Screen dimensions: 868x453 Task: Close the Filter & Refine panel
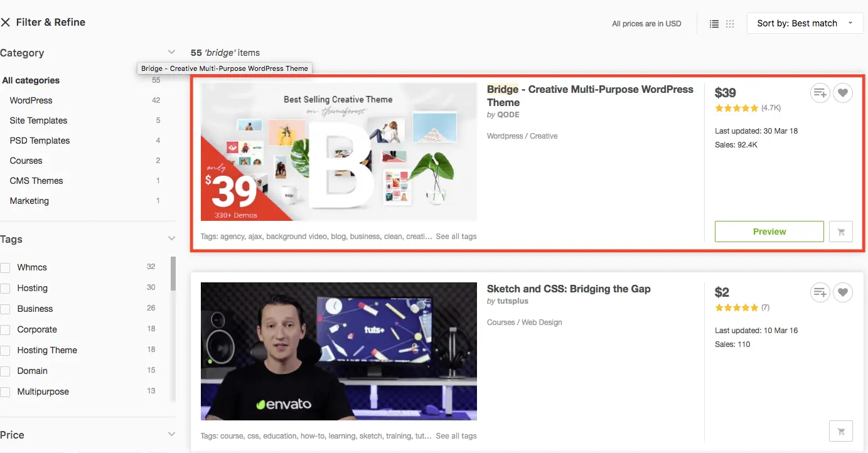[x=6, y=23]
